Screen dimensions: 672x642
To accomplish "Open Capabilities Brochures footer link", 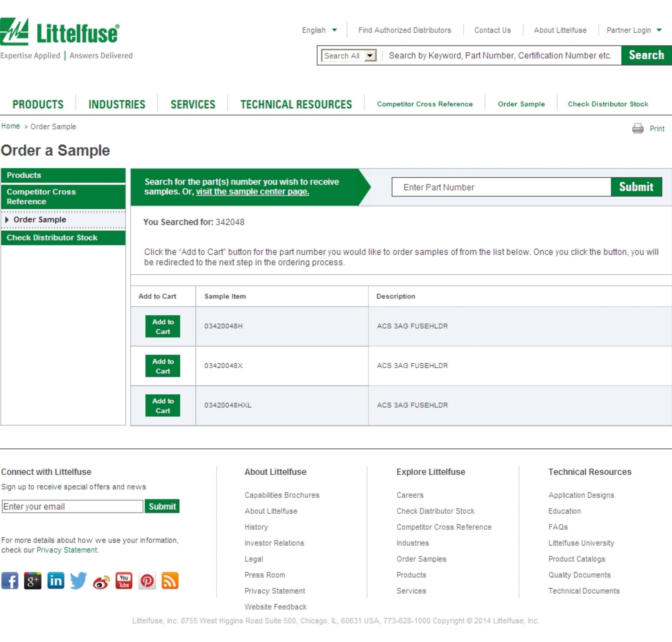I will 282,495.
